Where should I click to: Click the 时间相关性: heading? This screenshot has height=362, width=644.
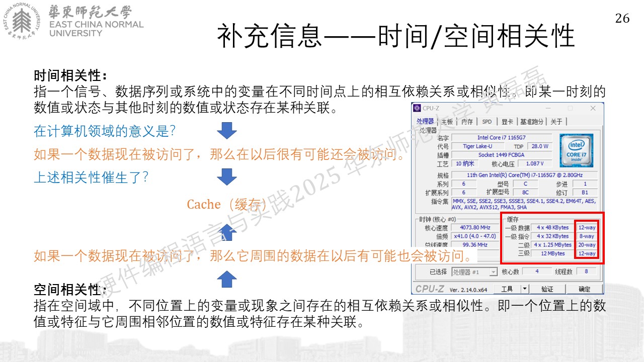coord(70,76)
